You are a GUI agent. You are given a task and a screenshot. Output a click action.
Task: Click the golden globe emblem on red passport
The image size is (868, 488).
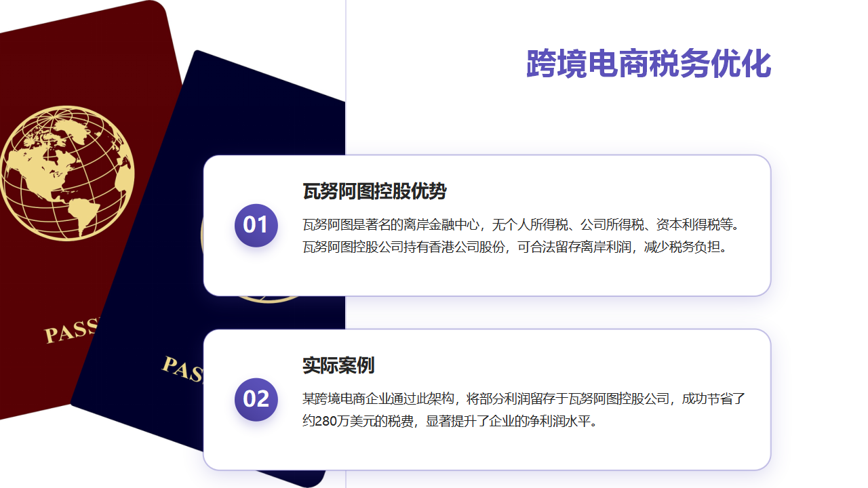click(66, 174)
